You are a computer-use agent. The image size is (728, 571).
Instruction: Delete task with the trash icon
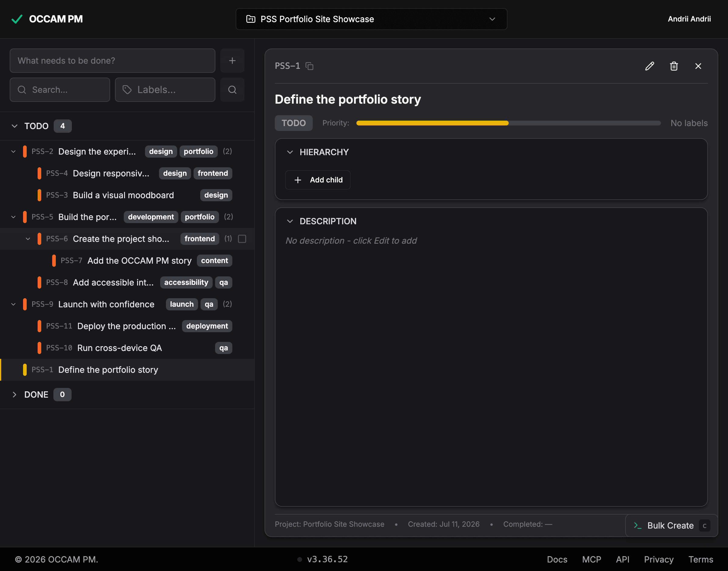(674, 66)
